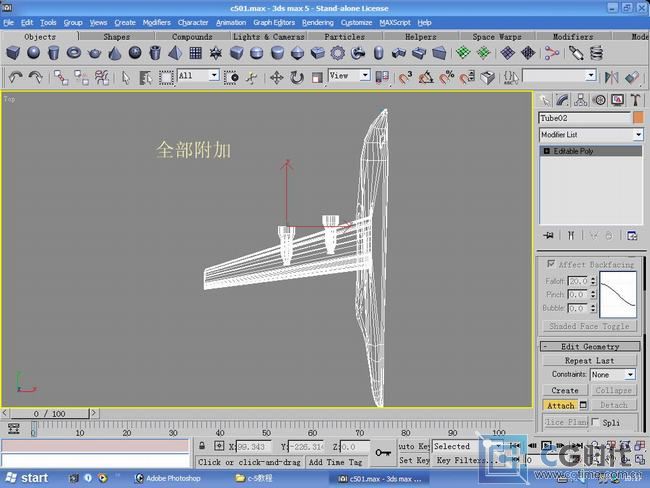Image resolution: width=650 pixels, height=488 pixels.
Task: Open the Motion command panel tab
Action: [599, 100]
